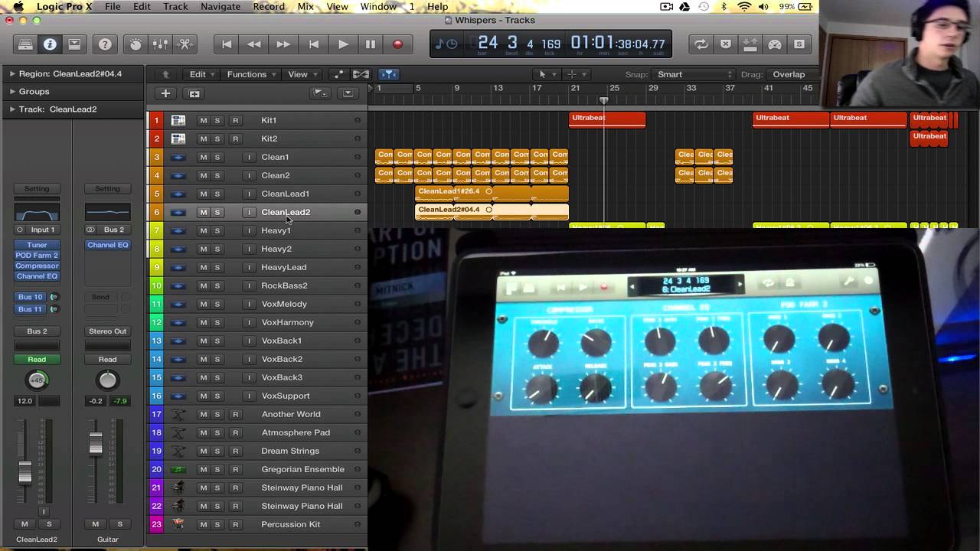This screenshot has height=551, width=980.
Task: Click the POD Farm 2 plugin slot
Action: coord(37,256)
